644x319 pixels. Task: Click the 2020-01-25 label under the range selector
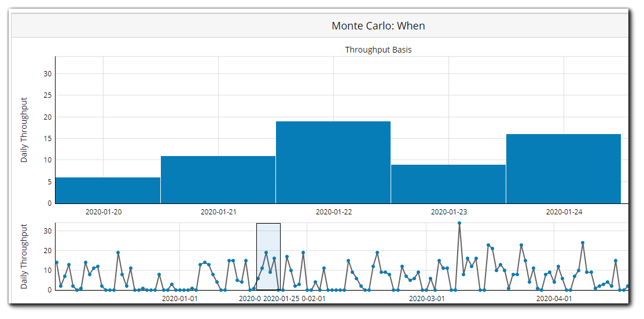coord(281,299)
